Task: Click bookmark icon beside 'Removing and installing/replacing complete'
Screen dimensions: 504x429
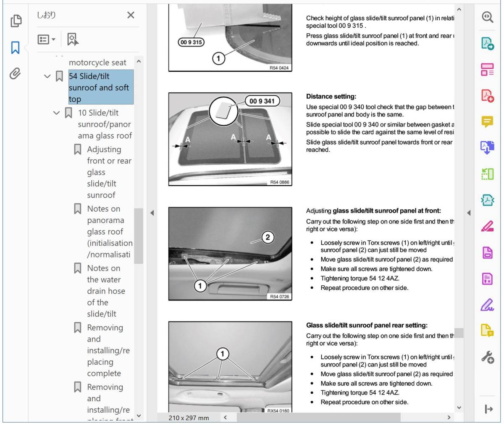Action: (78, 328)
